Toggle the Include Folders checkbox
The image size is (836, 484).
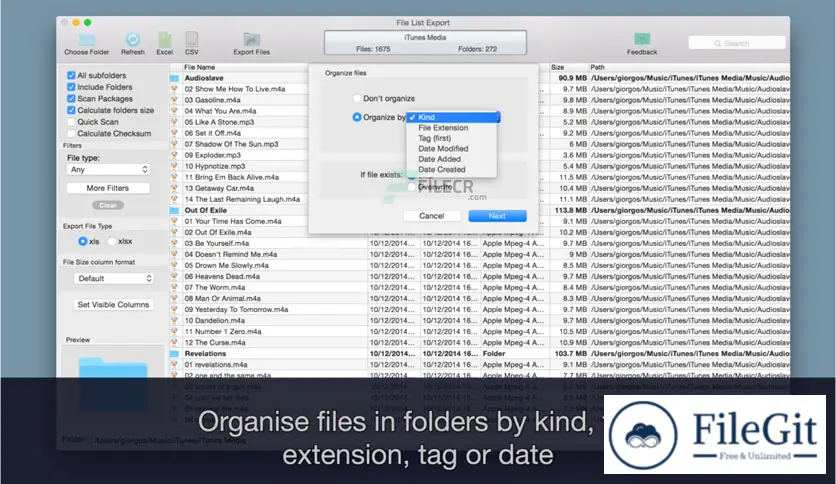[x=71, y=87]
